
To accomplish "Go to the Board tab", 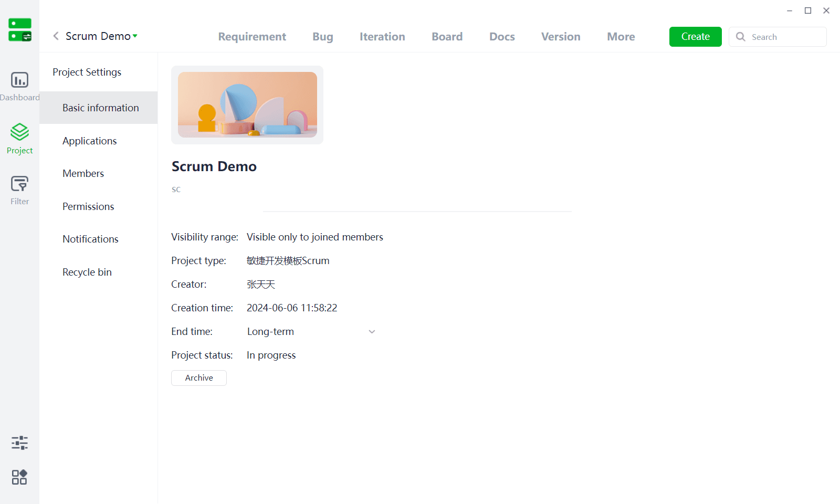I will (x=447, y=37).
